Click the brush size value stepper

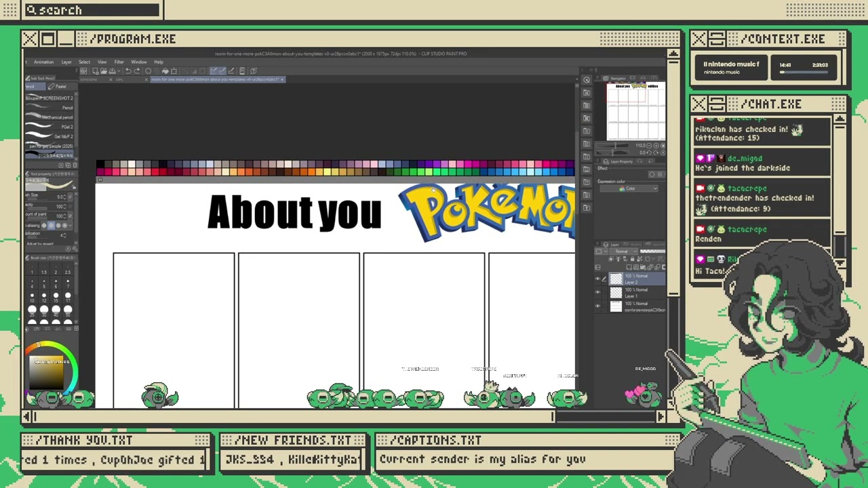coord(65,197)
